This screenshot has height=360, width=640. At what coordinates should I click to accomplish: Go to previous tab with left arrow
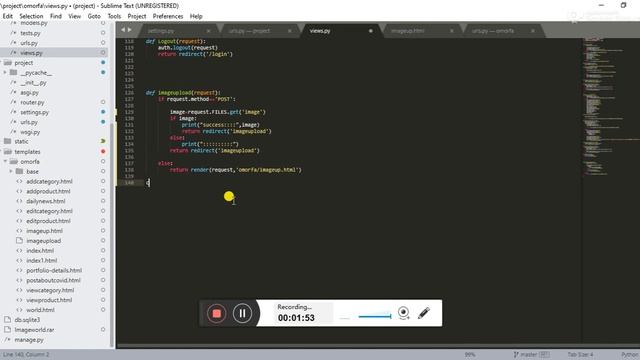tap(123, 30)
